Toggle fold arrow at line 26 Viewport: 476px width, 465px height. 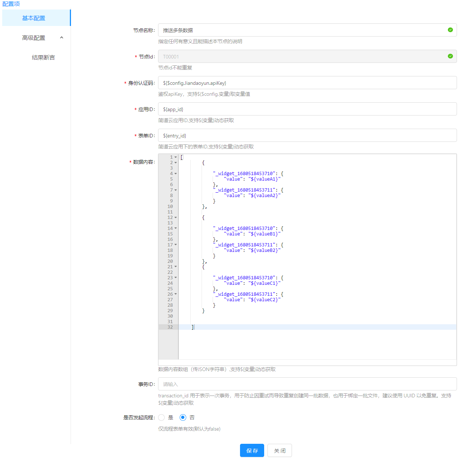click(x=176, y=294)
